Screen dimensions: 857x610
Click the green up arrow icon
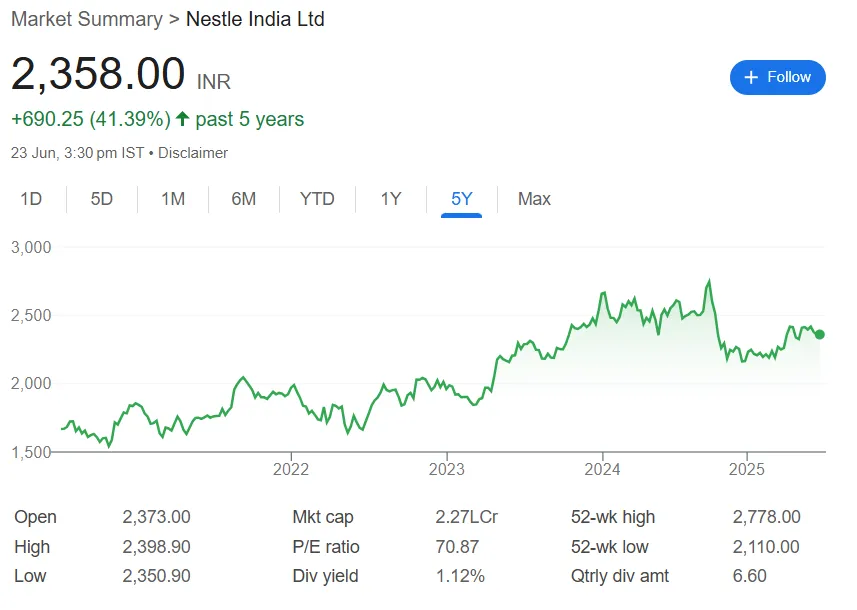183,118
